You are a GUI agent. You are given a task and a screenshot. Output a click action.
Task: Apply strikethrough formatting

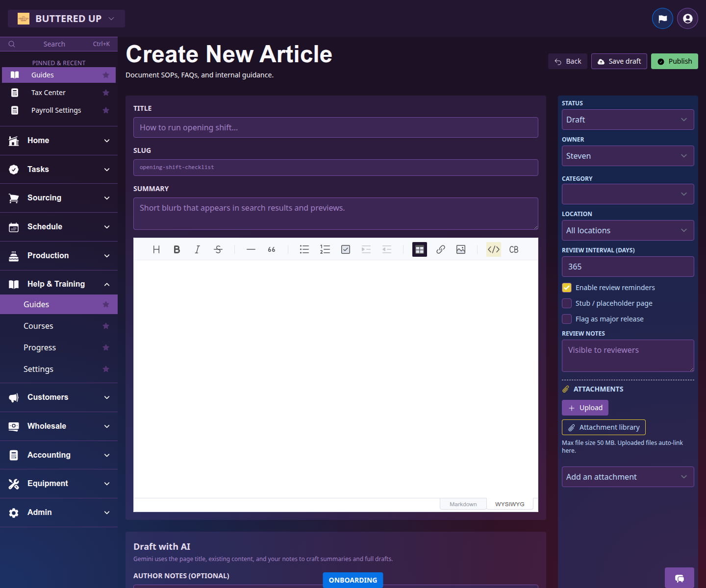point(218,249)
